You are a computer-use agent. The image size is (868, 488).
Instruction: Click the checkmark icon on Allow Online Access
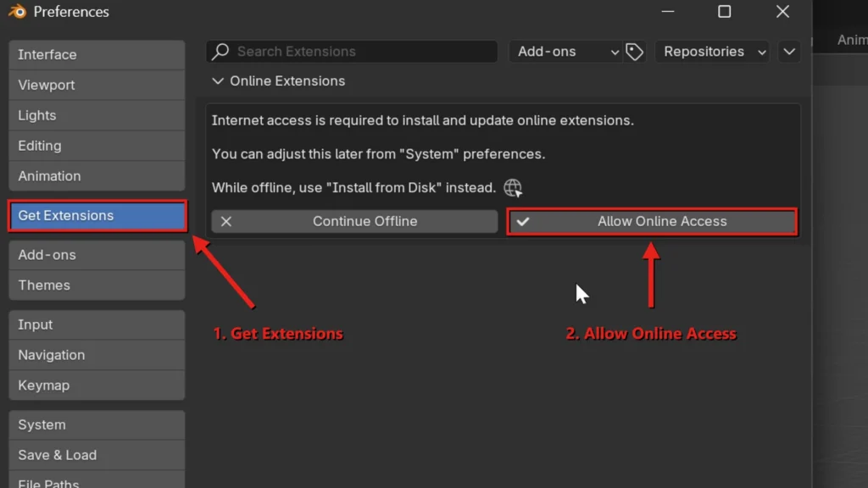(522, 221)
